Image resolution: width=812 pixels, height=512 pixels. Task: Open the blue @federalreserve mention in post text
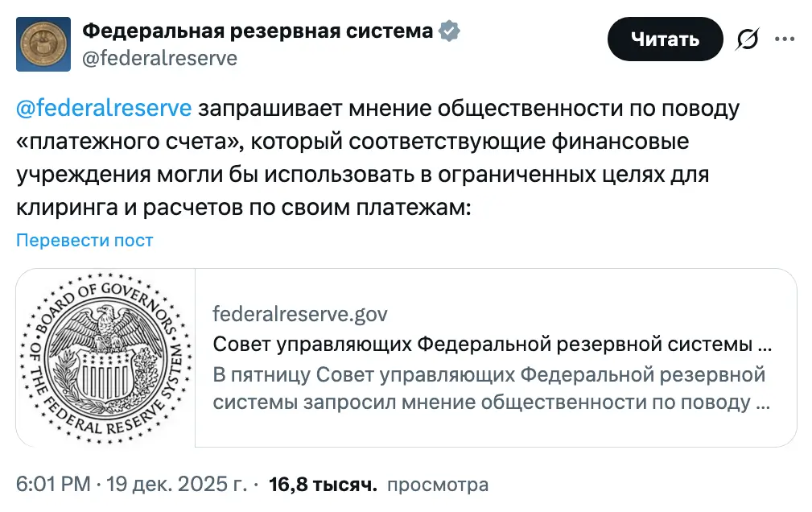pos(103,108)
